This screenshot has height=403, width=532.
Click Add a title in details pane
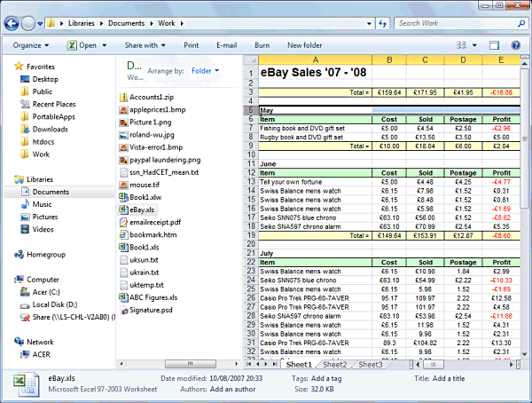(x=449, y=378)
